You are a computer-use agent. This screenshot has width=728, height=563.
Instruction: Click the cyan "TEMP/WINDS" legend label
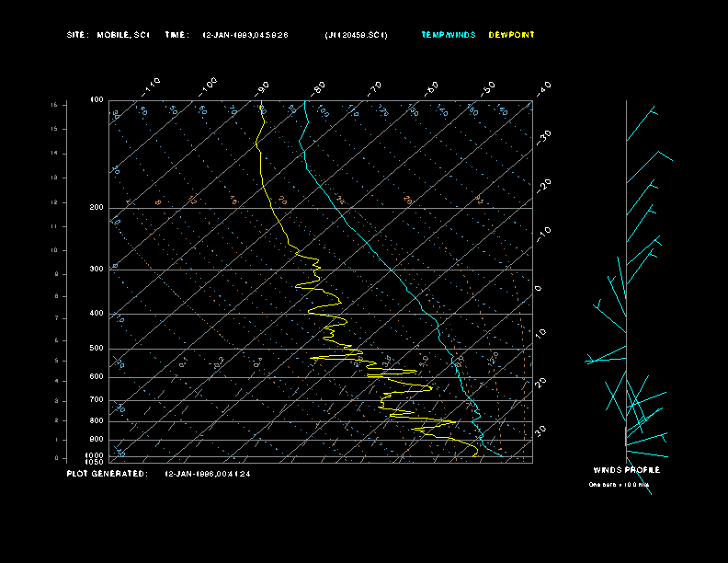click(x=448, y=35)
